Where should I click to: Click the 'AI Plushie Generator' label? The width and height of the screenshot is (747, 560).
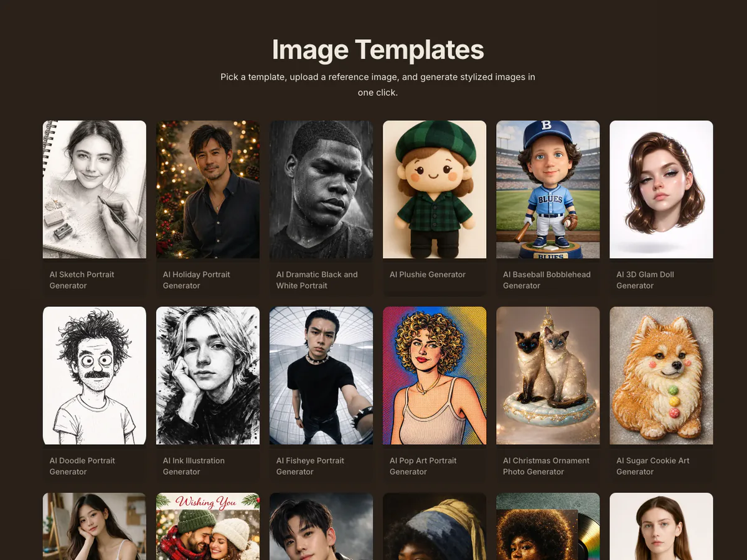coord(428,274)
